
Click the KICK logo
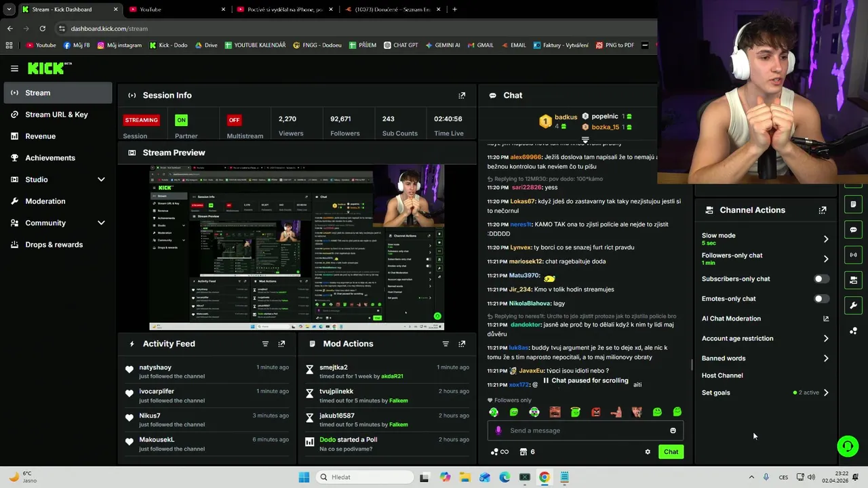click(50, 68)
